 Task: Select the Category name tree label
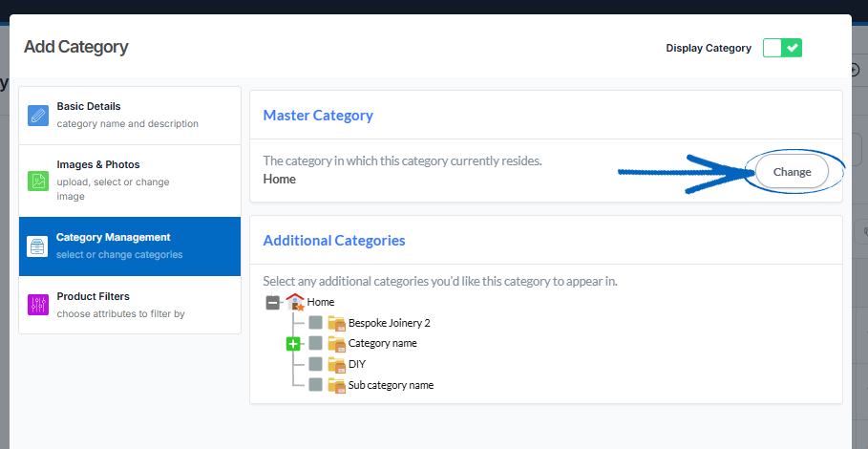[383, 343]
